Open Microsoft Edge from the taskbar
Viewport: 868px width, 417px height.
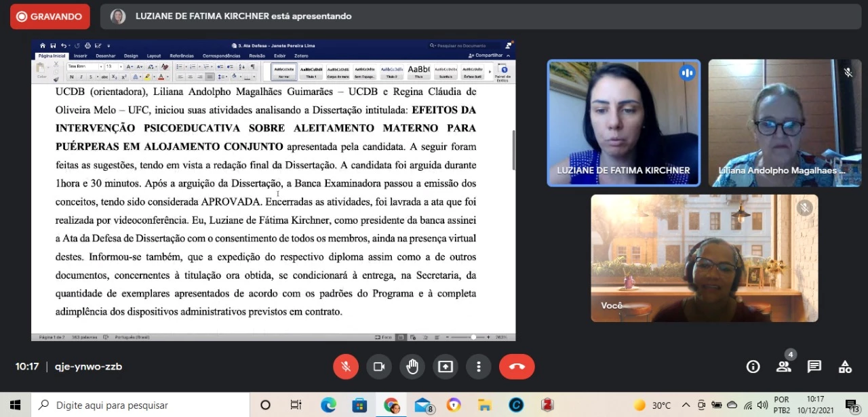tap(328, 405)
